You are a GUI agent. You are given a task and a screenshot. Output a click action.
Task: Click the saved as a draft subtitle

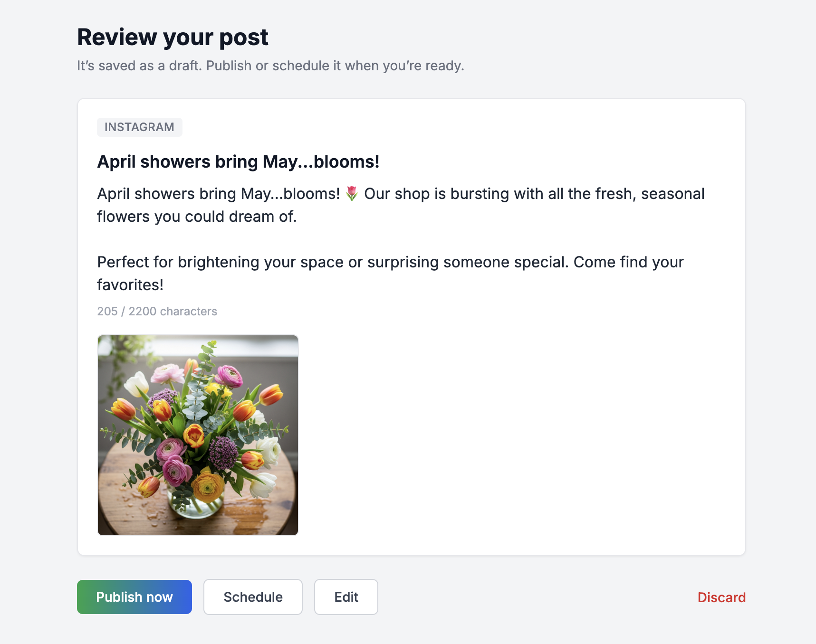(x=270, y=66)
